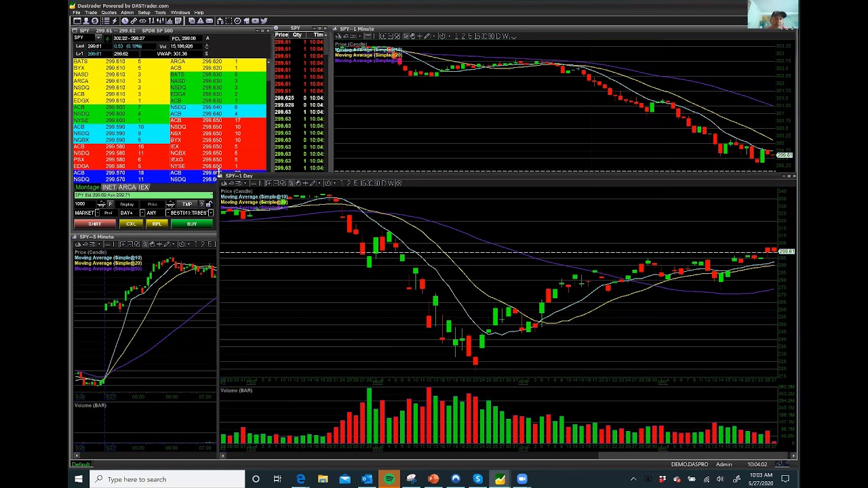Click the price stepper next to TMP
The height and width of the screenshot is (488, 868).
(x=170, y=204)
